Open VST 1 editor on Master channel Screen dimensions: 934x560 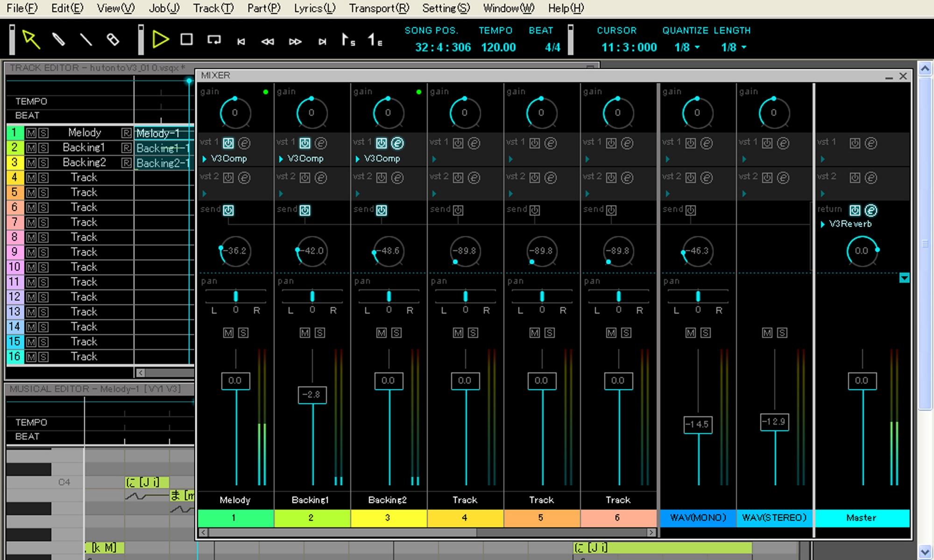pos(871,143)
